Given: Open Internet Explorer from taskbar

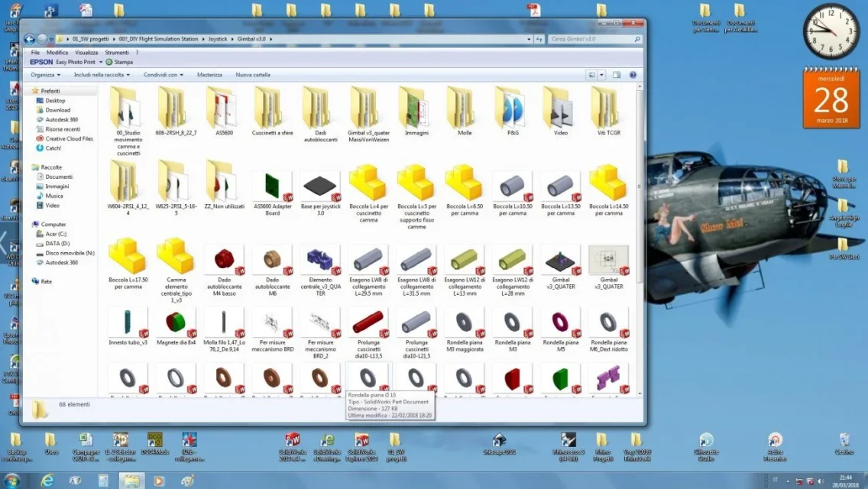Looking at the screenshot, I should [47, 480].
